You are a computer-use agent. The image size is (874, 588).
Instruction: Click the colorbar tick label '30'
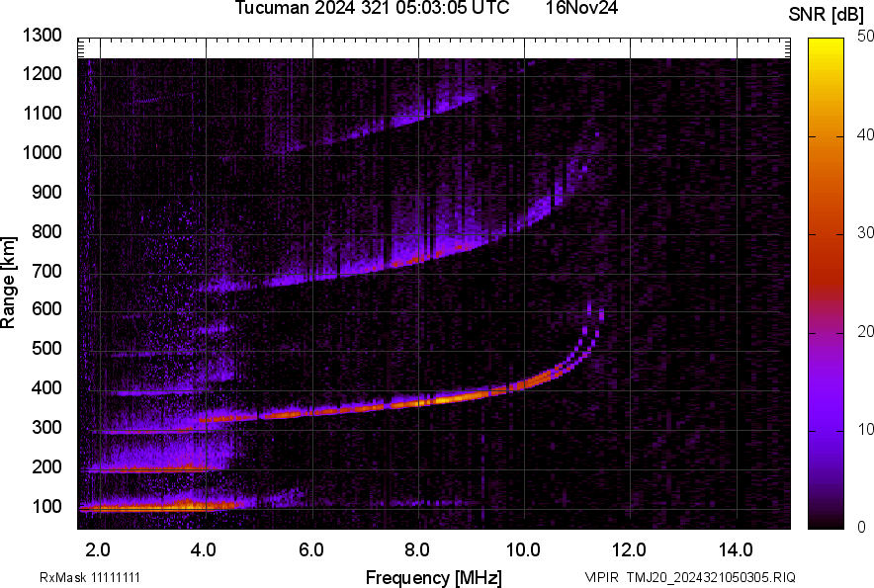pyautogui.click(x=865, y=232)
